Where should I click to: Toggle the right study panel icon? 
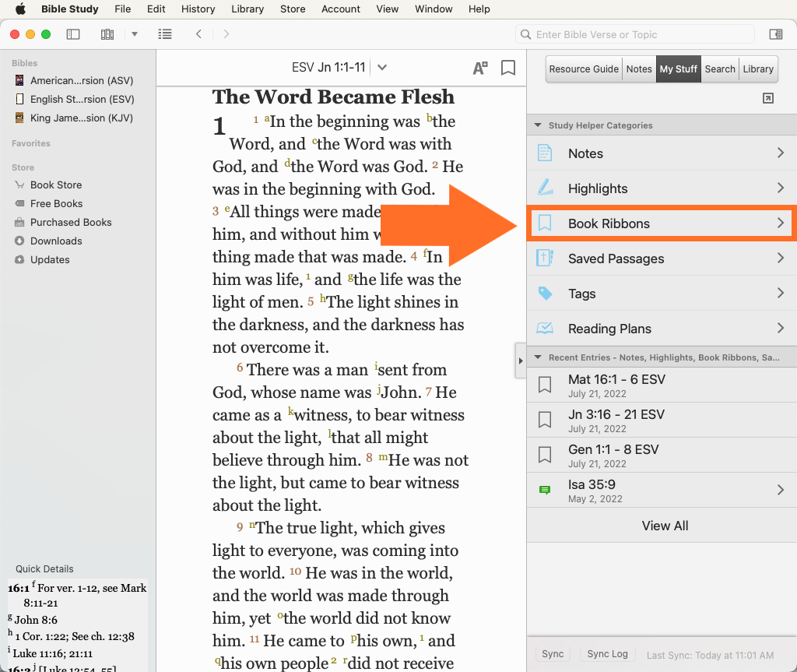775,34
